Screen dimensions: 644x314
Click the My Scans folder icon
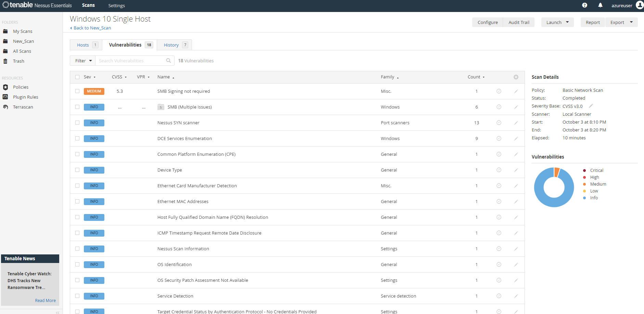[5, 31]
